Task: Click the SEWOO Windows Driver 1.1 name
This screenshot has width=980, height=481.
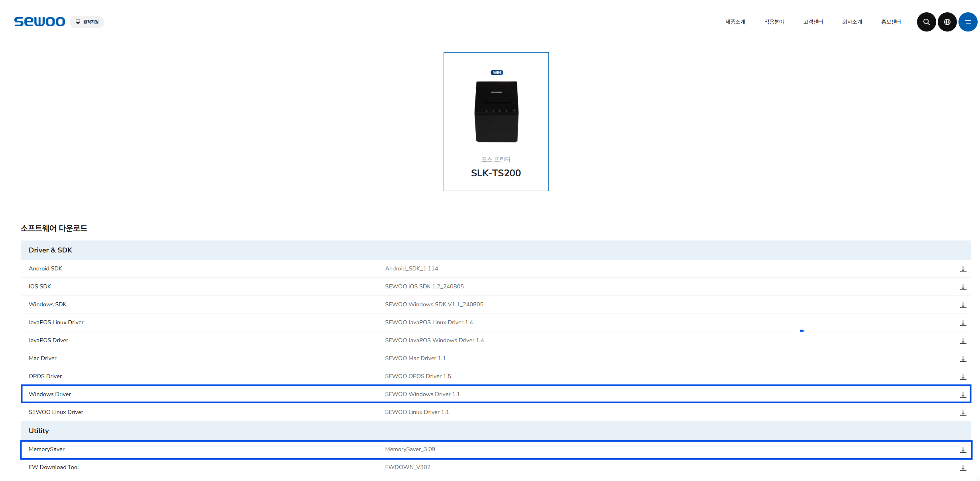Action: 422,394
